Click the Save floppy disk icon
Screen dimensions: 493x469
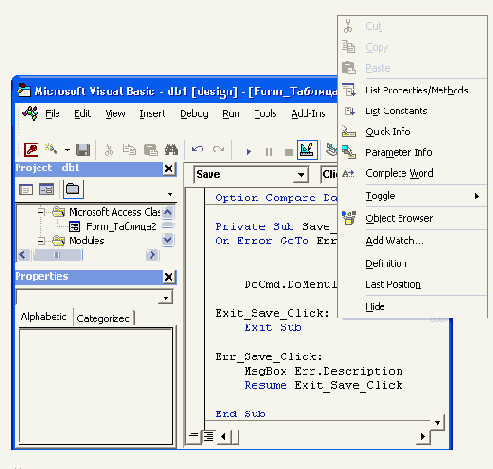point(83,150)
